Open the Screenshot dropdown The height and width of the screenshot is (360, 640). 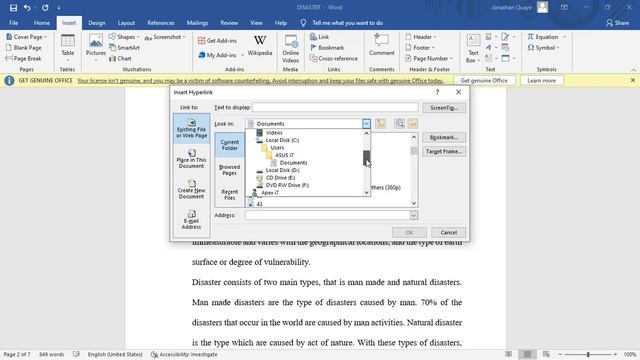(x=165, y=37)
